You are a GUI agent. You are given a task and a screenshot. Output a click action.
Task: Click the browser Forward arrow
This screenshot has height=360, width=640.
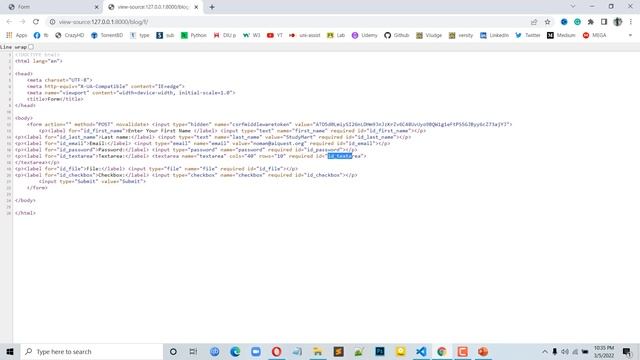pyautogui.click(x=22, y=22)
